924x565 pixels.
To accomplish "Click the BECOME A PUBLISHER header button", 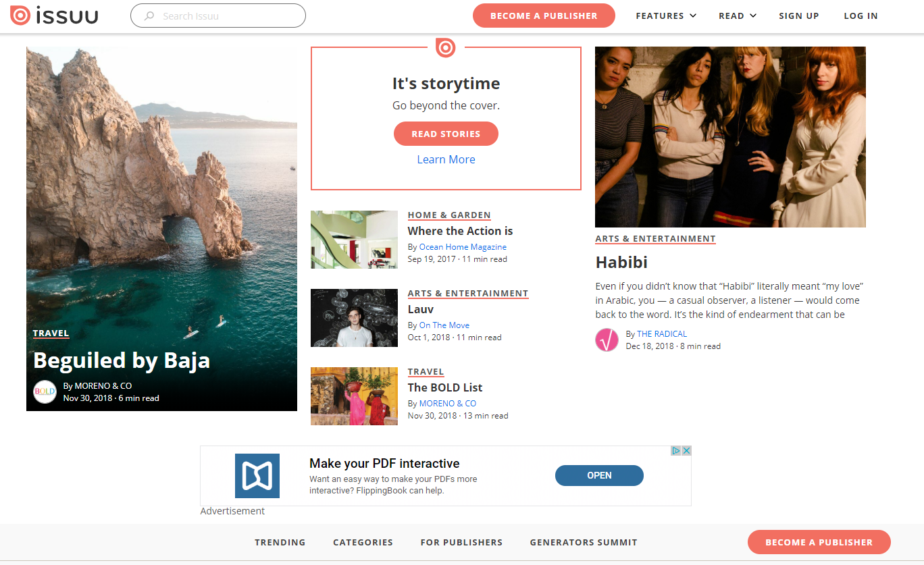I will (x=544, y=15).
